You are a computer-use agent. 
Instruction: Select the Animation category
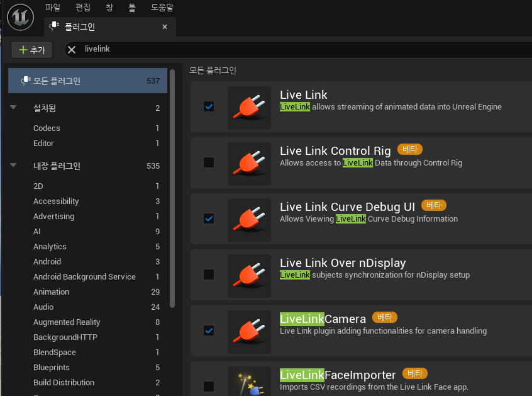(x=87, y=291)
